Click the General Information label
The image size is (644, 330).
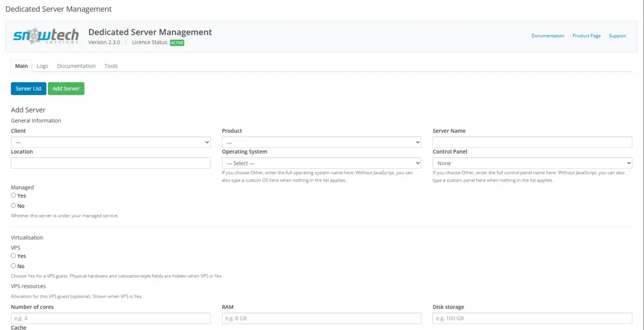pyautogui.click(x=36, y=121)
